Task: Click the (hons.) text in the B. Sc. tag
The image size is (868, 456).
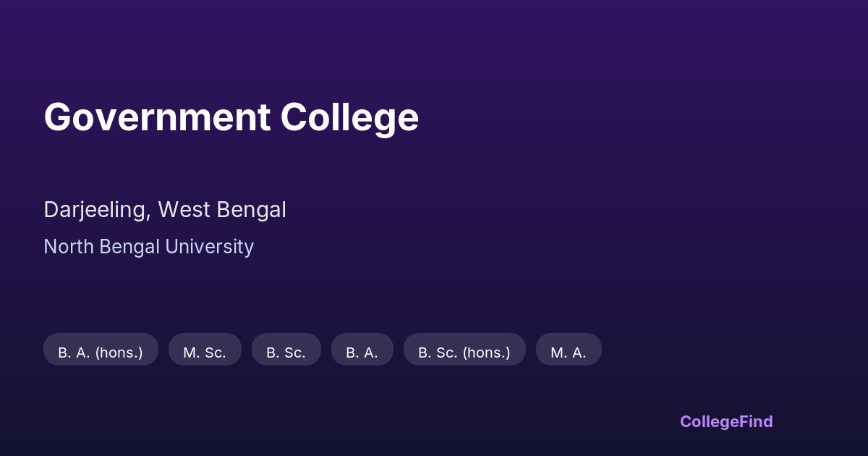Action: click(486, 352)
